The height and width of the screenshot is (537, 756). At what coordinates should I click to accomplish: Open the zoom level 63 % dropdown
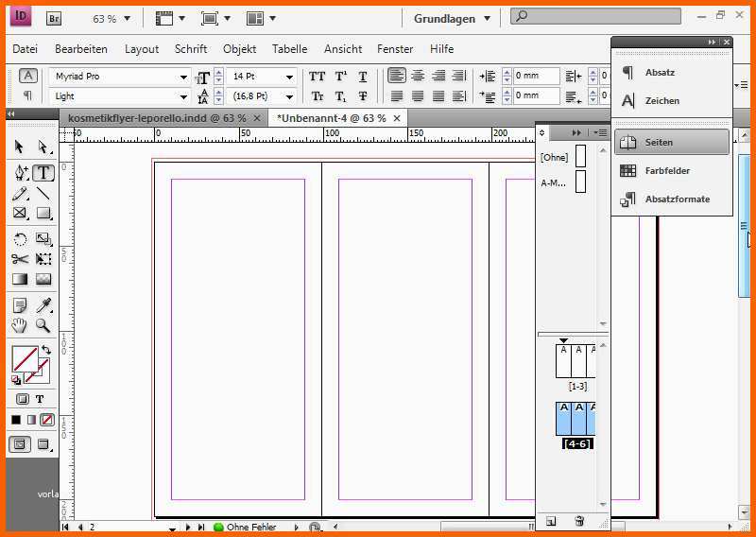click(x=128, y=18)
